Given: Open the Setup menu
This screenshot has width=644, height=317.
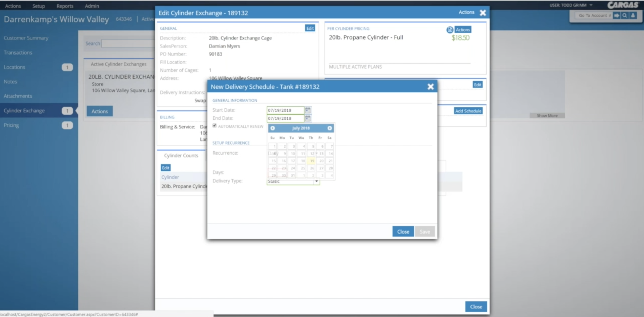Looking at the screenshot, I should coord(38,6).
